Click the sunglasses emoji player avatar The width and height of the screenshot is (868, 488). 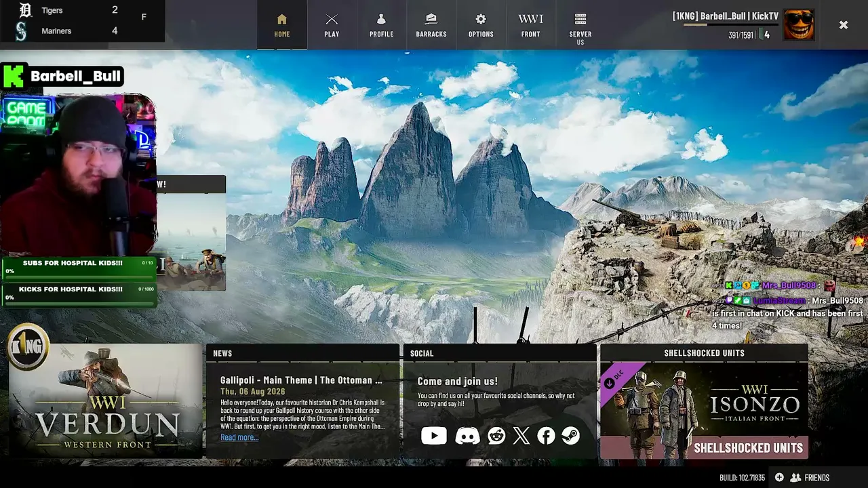click(799, 25)
